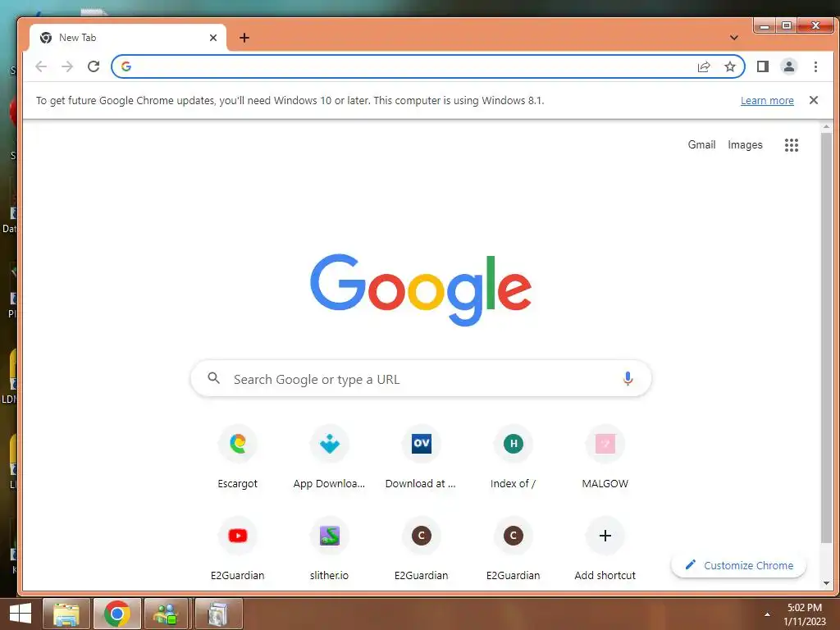Open the Google apps grid
This screenshot has height=630, width=840.
(792, 144)
